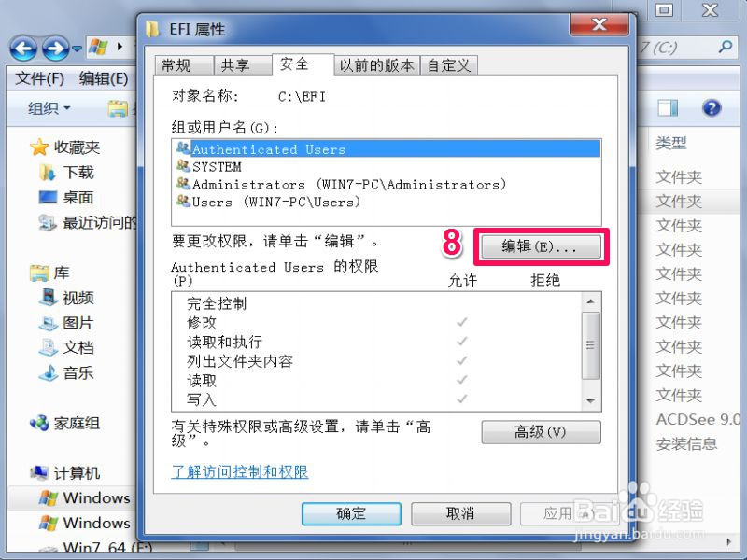
Task: Open the 了解访问控制和权限 link
Action: tap(240, 471)
